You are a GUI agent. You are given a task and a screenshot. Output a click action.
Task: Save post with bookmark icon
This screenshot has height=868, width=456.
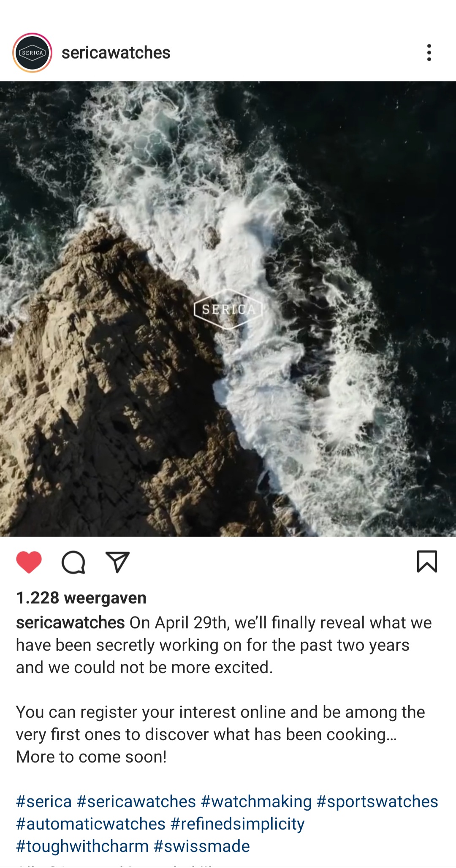tap(427, 562)
